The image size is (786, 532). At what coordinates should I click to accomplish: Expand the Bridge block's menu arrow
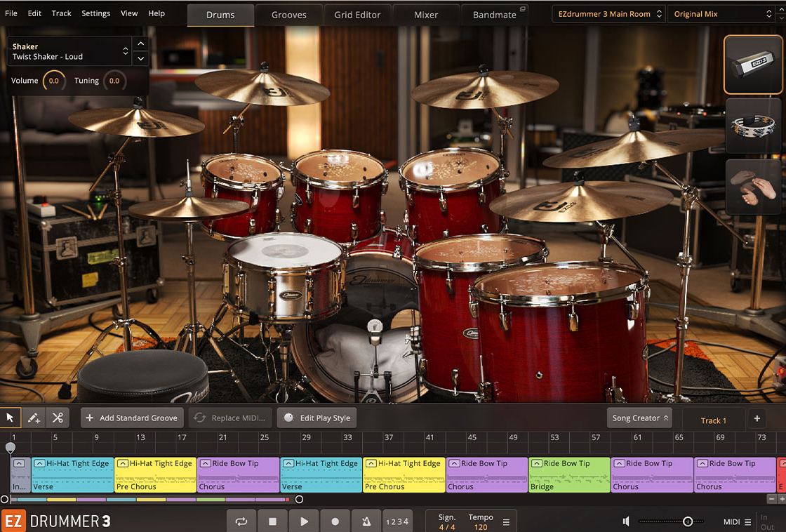click(x=536, y=463)
